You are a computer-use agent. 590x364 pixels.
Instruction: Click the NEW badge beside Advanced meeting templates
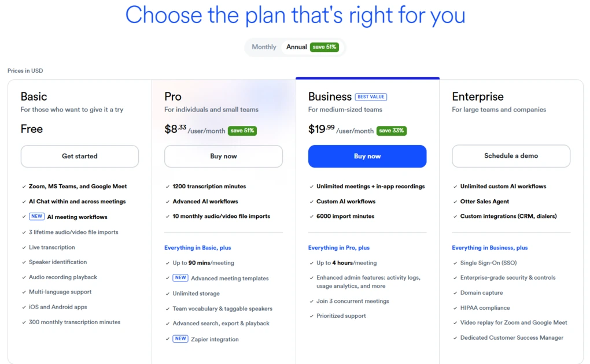pos(180,278)
